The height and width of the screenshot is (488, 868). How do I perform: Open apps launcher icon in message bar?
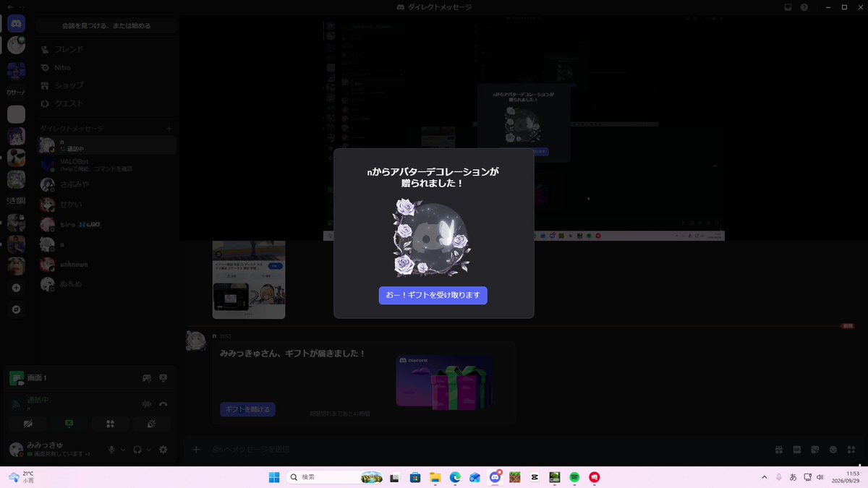click(x=851, y=450)
